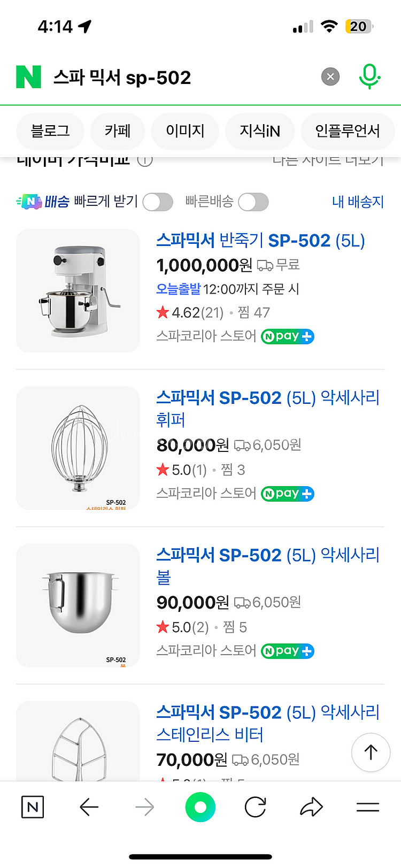Select the 지식iN tab

[260, 131]
